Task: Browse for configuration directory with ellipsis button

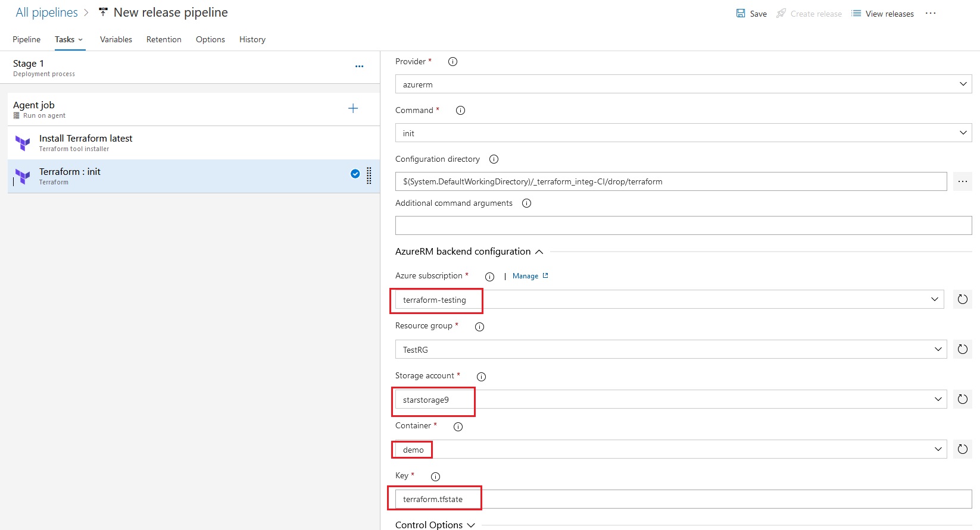Action: point(963,181)
